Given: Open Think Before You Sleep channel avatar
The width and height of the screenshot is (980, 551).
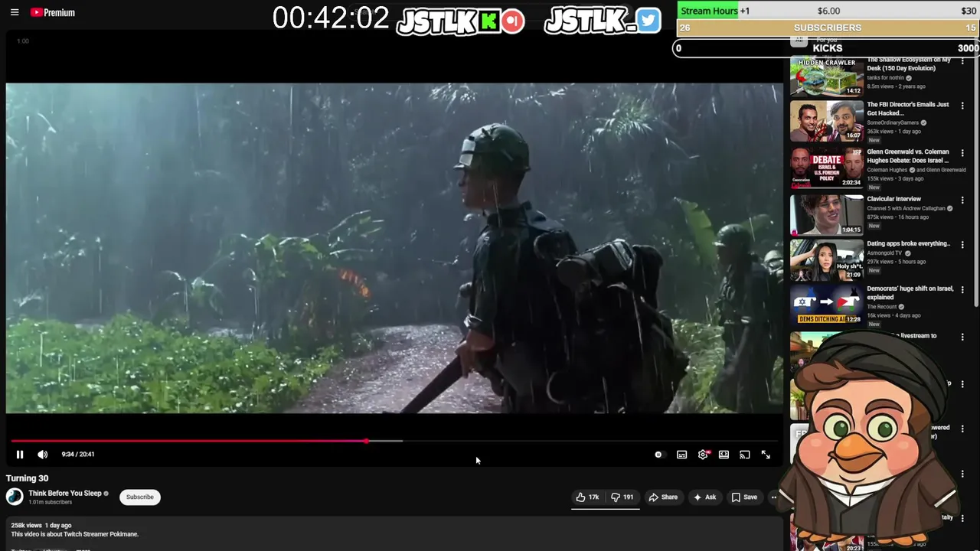Looking at the screenshot, I should pos(15,497).
